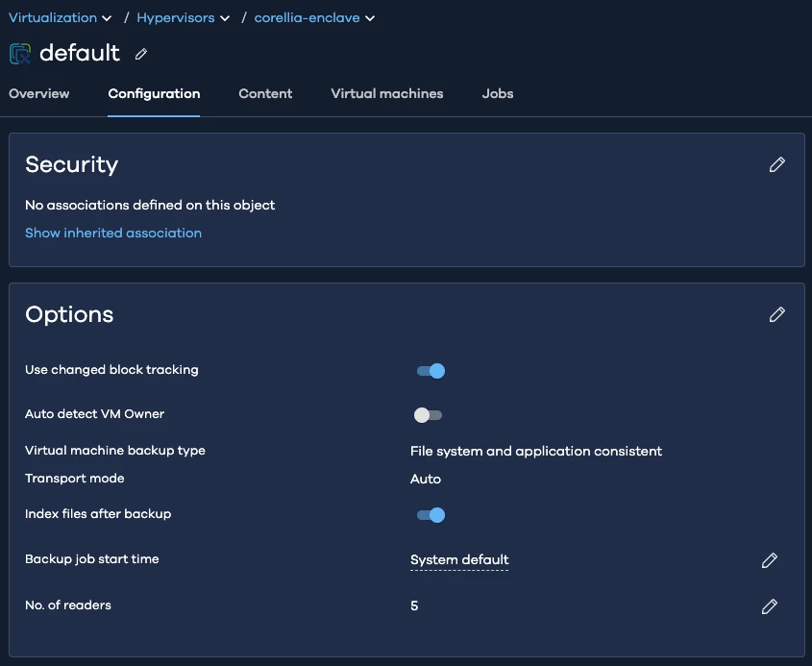Screen dimensions: 812x666
Task: Edit the Options section
Action: pos(777,314)
